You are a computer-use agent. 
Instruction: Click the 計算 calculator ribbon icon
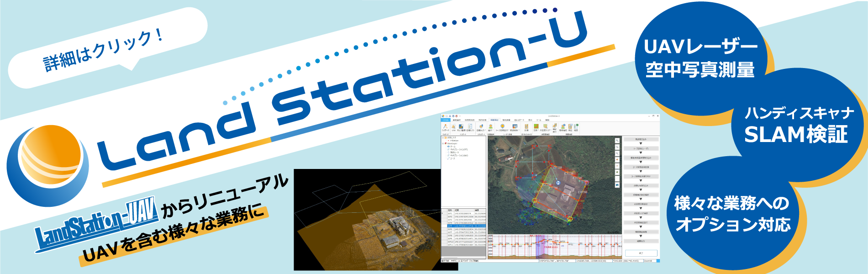(526, 127)
